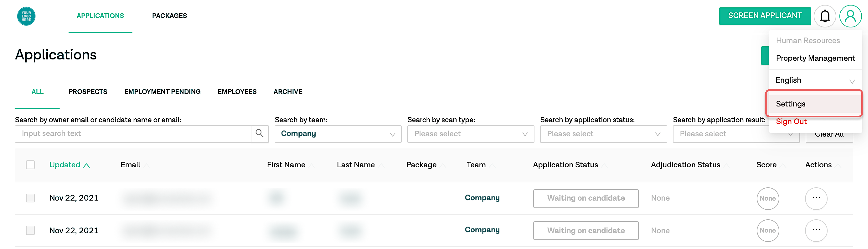
Task: Open the Search by application status dropdown
Action: point(603,134)
